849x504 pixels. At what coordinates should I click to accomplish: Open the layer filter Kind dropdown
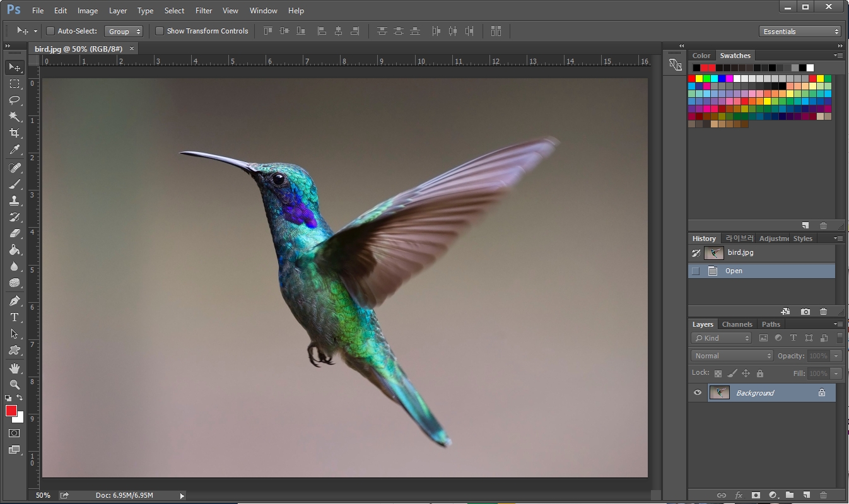[722, 338]
